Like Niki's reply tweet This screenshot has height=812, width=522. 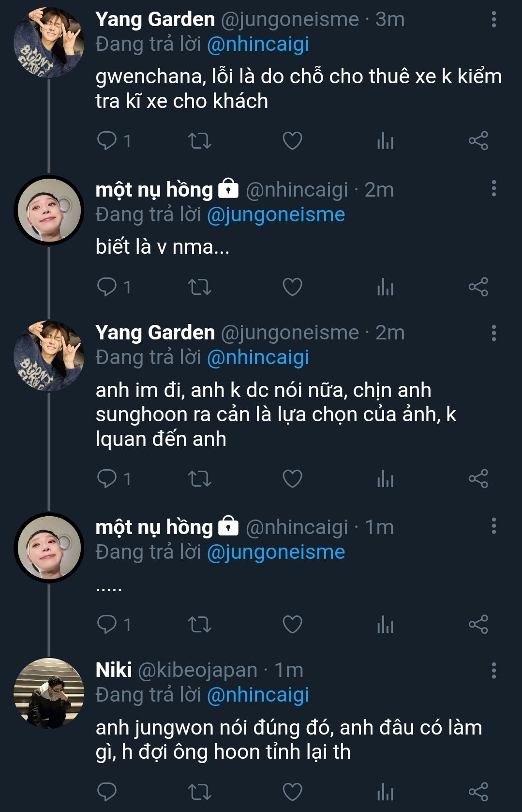click(292, 792)
